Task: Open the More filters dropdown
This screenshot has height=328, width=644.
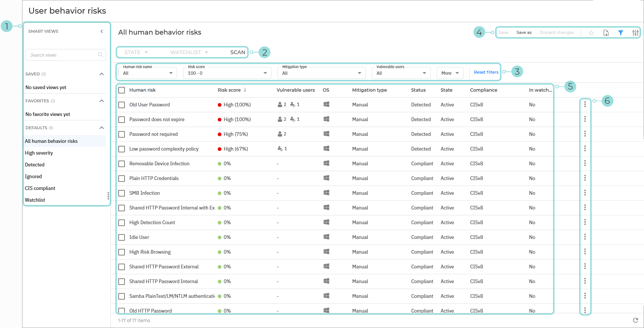Action: point(450,73)
